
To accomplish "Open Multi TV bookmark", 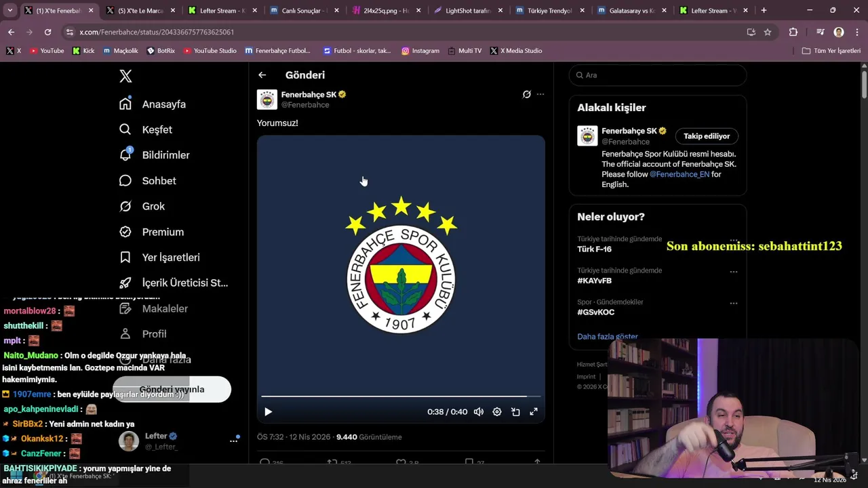I will 465,51.
